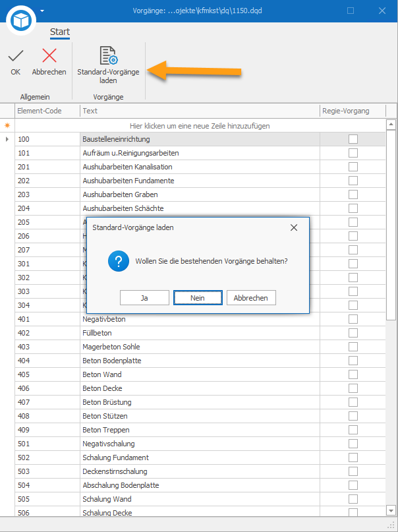
Task: Load standard operations via Standard-Vorgänge laden
Action: 108,65
